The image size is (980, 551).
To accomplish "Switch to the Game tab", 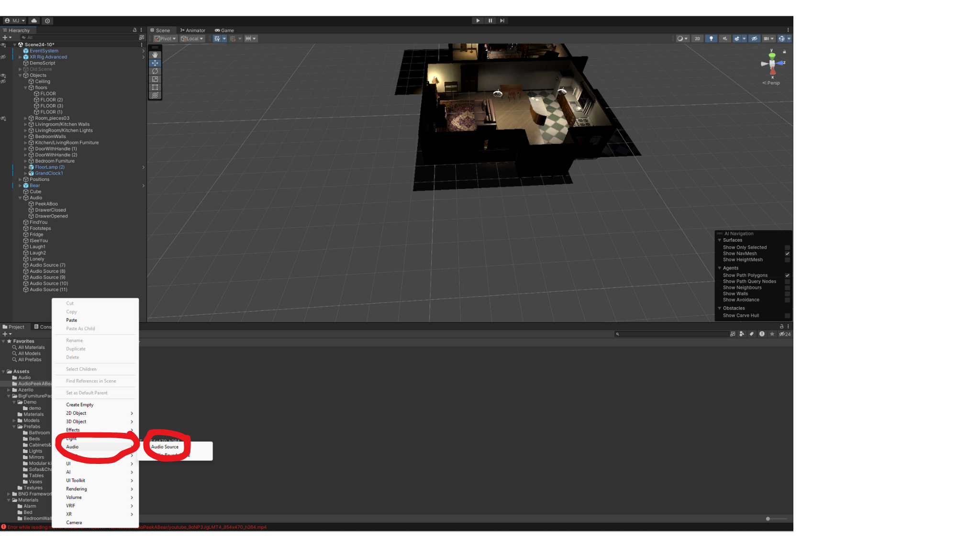I will pos(224,30).
